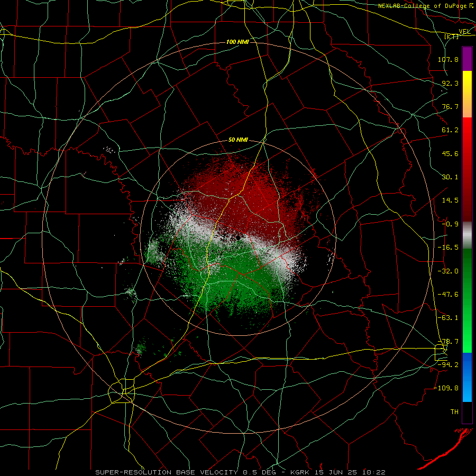Pick the blue segment of the color bar

click(x=467, y=377)
